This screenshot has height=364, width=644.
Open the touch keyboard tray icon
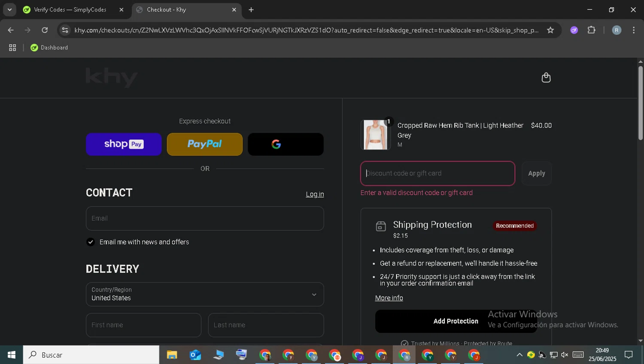pos(578,355)
